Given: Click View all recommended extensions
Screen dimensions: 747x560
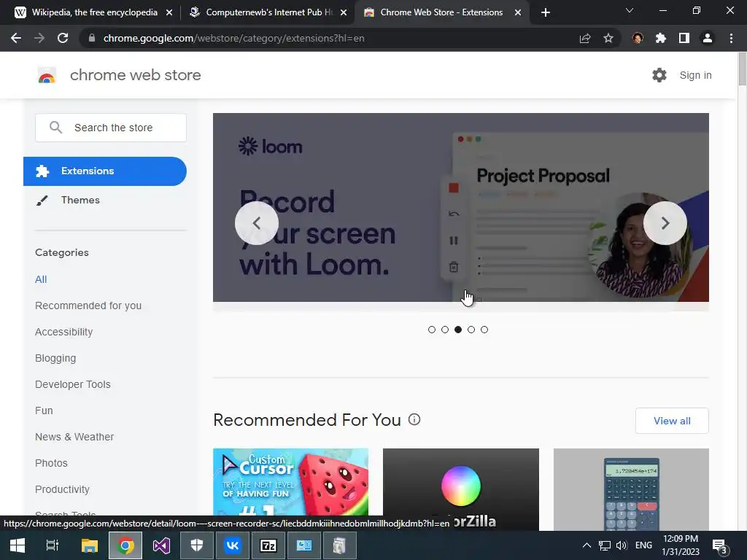Looking at the screenshot, I should tap(672, 421).
